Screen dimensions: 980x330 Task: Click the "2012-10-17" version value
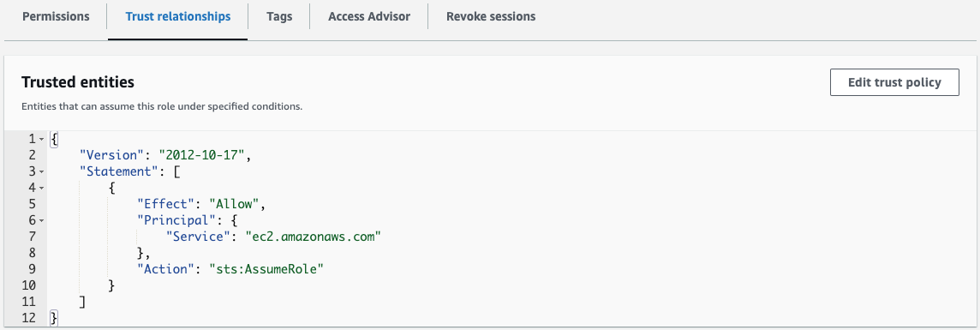(x=203, y=155)
